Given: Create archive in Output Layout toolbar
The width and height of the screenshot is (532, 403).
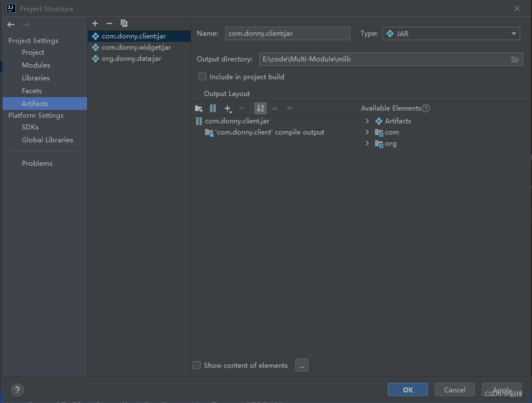Looking at the screenshot, I should coord(213,108).
